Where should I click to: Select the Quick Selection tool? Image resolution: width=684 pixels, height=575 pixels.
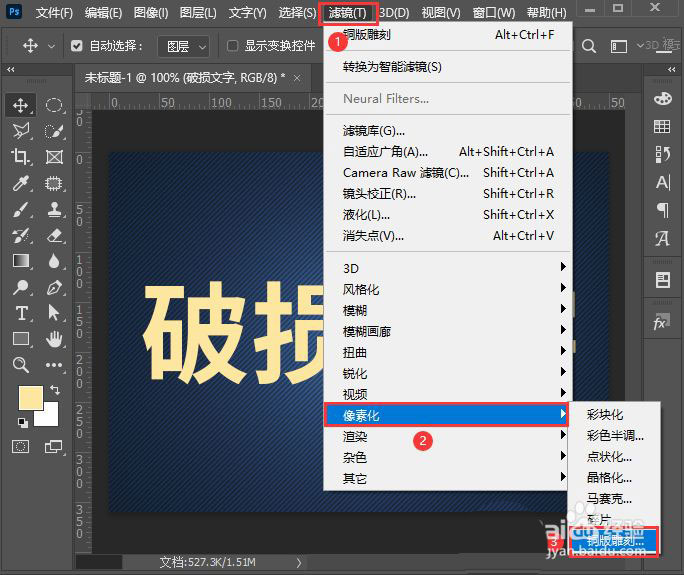(x=54, y=131)
